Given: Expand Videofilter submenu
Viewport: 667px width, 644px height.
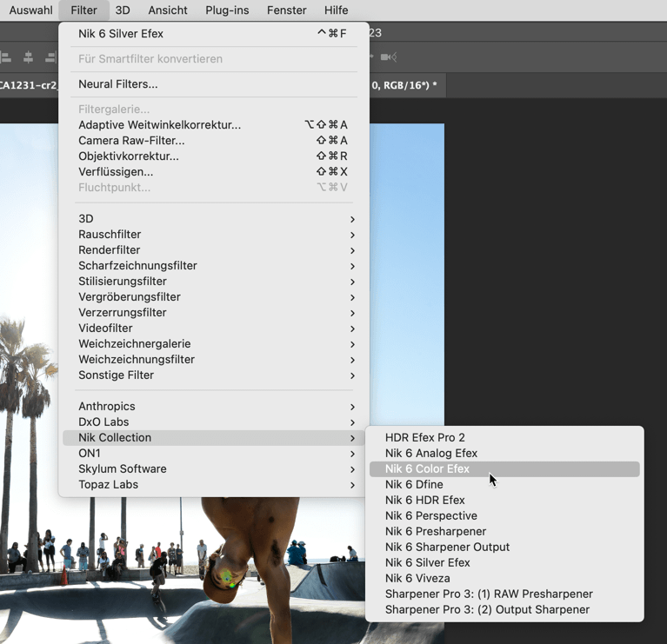Looking at the screenshot, I should 214,329.
